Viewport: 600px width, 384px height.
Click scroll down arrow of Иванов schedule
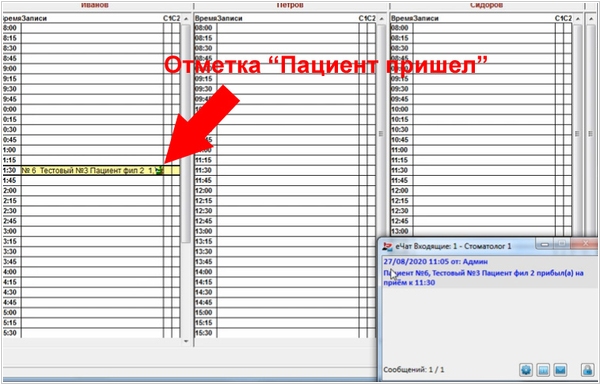coord(186,341)
